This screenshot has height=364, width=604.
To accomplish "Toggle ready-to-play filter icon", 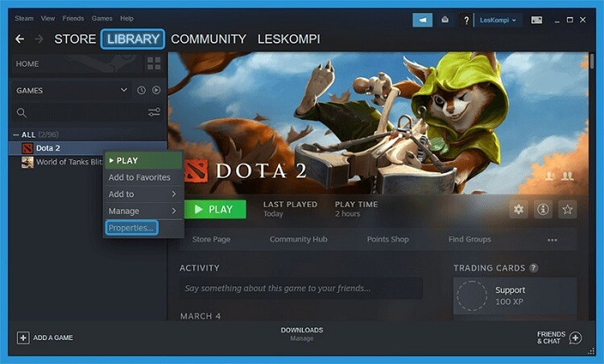I will pyautogui.click(x=156, y=90).
